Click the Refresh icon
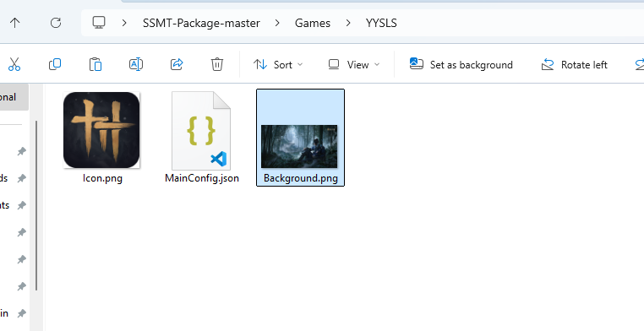 [x=56, y=23]
